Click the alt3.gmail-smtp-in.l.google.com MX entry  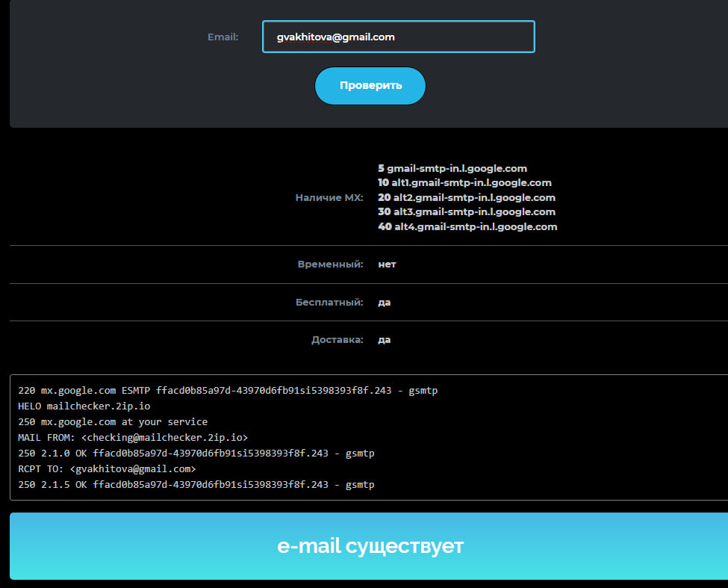(467, 212)
